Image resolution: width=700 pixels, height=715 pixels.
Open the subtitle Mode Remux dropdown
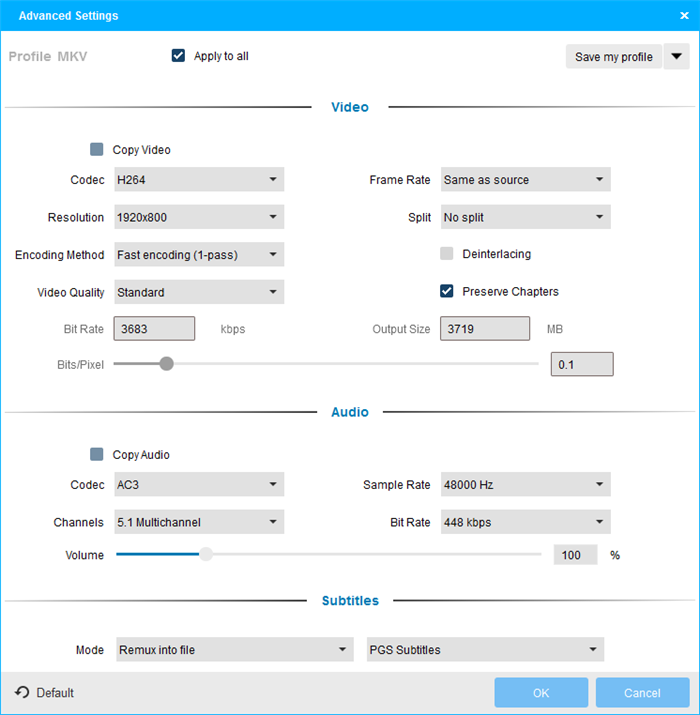point(234,649)
